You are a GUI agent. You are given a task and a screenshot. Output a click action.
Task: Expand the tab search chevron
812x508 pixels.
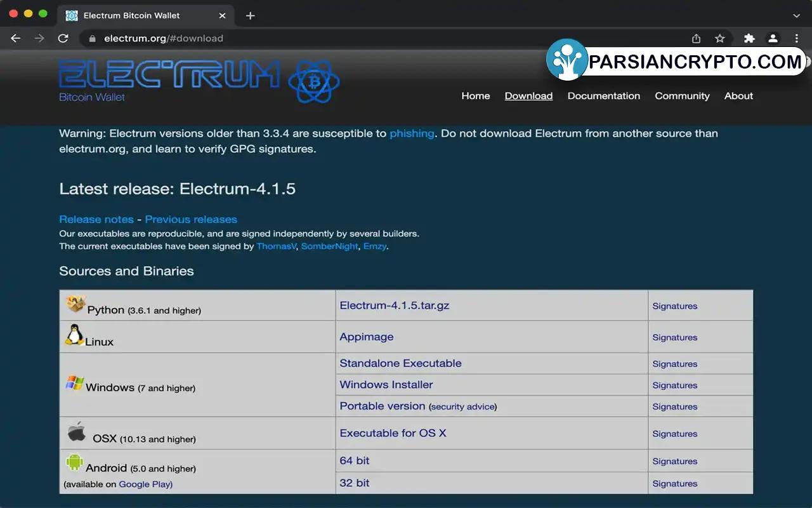pos(797,15)
